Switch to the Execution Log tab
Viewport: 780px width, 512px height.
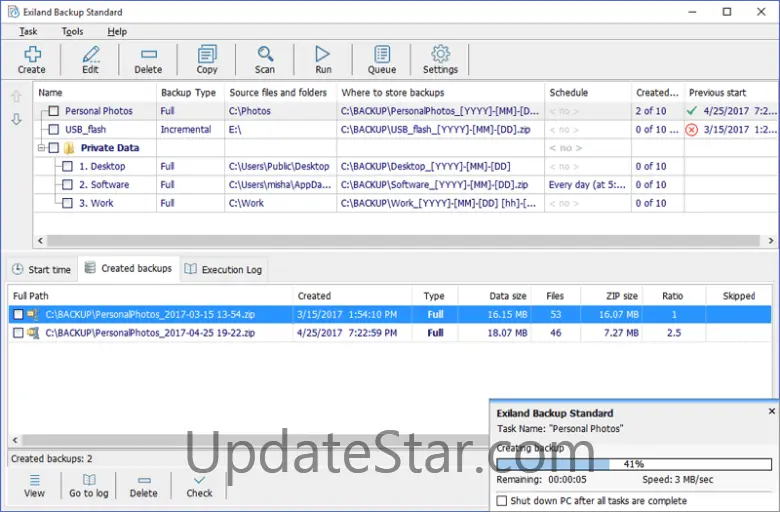click(x=223, y=270)
